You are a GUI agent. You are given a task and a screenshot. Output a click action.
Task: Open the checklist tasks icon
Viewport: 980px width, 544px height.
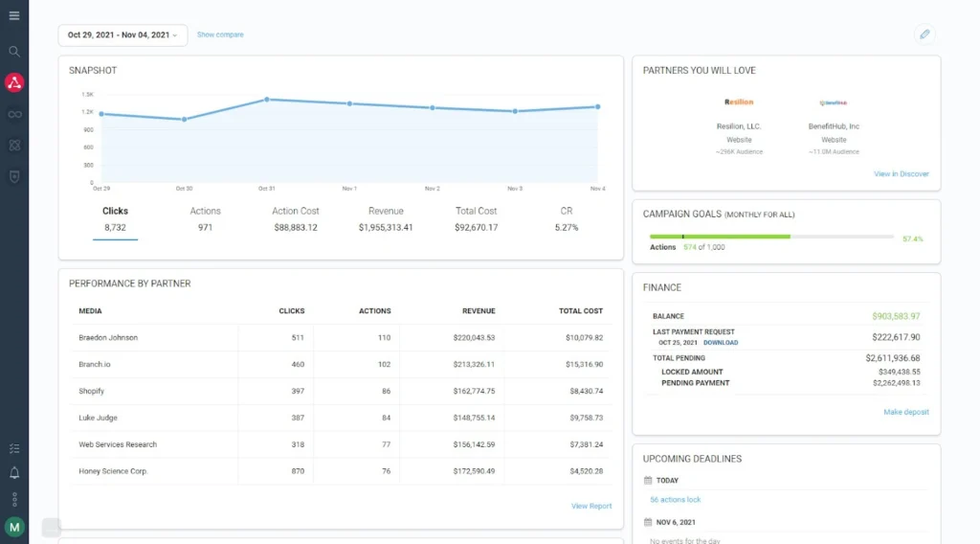[14, 448]
